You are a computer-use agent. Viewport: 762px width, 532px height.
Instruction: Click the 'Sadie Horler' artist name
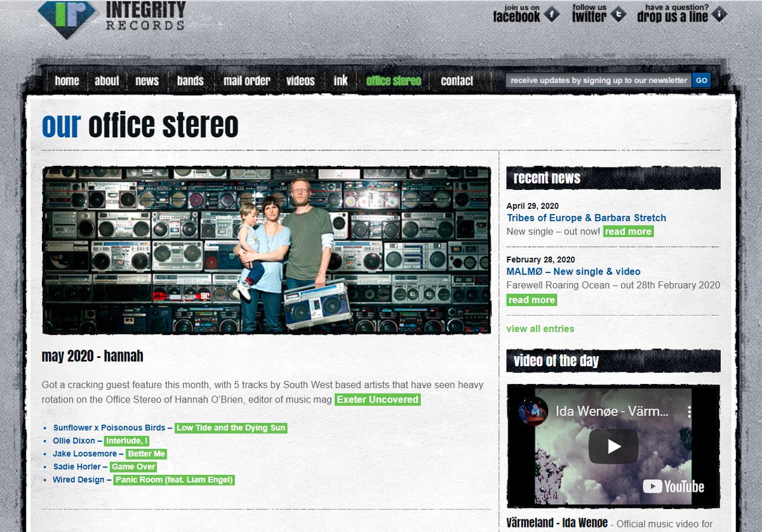[77, 467]
